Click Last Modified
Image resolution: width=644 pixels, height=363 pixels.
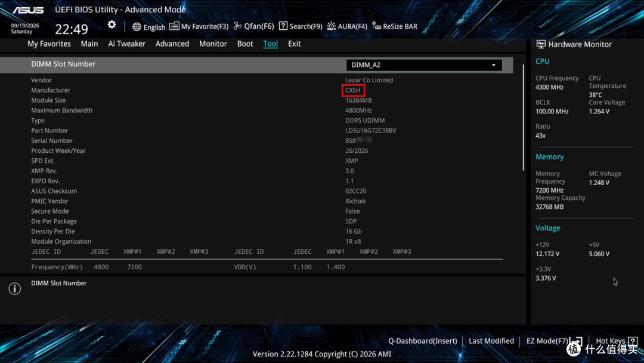click(491, 341)
